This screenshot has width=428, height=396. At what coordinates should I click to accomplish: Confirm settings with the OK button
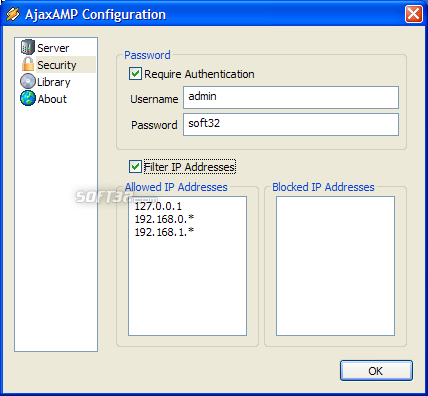pos(376,370)
